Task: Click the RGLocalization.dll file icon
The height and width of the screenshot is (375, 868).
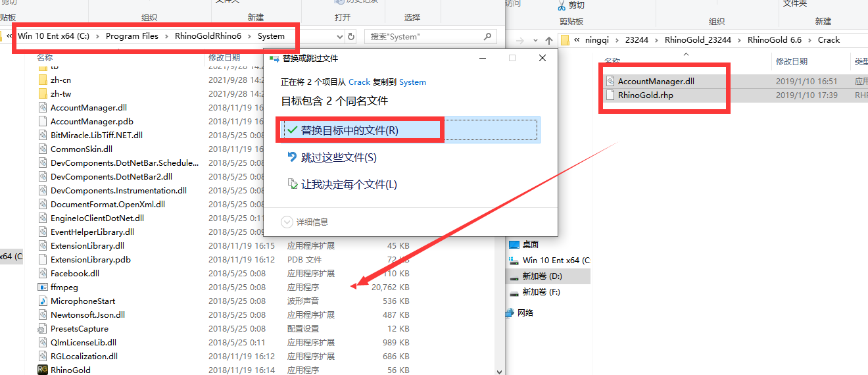Action: tap(43, 357)
